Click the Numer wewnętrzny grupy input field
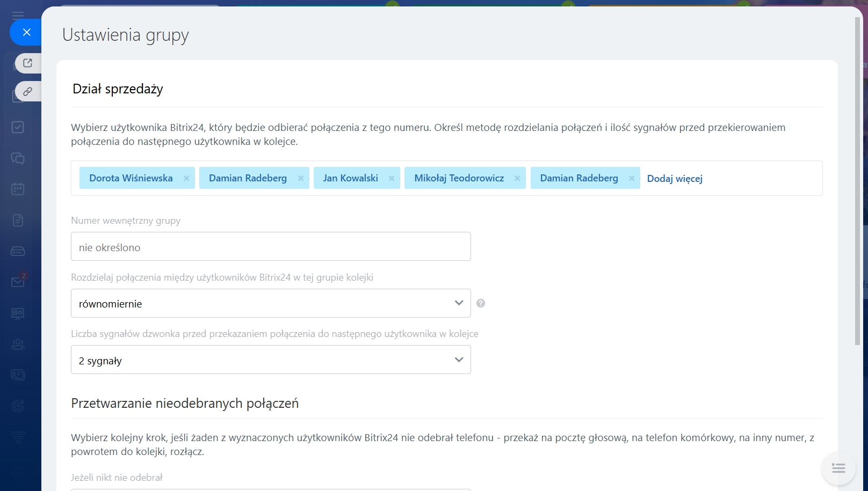The height and width of the screenshot is (491, 868). [271, 247]
